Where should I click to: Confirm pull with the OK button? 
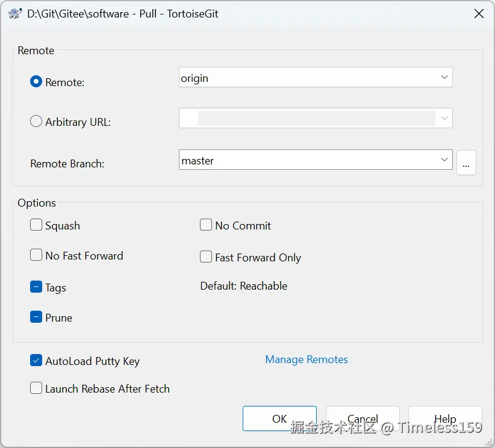pos(279,418)
